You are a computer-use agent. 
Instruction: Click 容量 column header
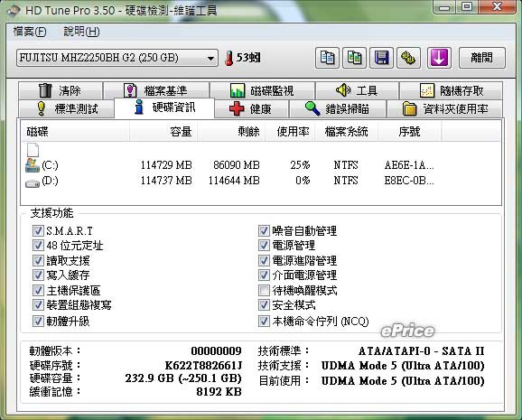(x=163, y=132)
